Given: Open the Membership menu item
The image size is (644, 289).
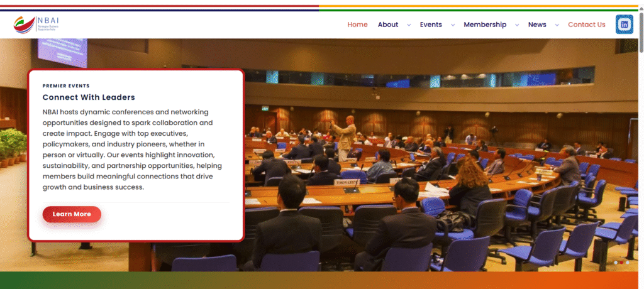Looking at the screenshot, I should (484, 25).
